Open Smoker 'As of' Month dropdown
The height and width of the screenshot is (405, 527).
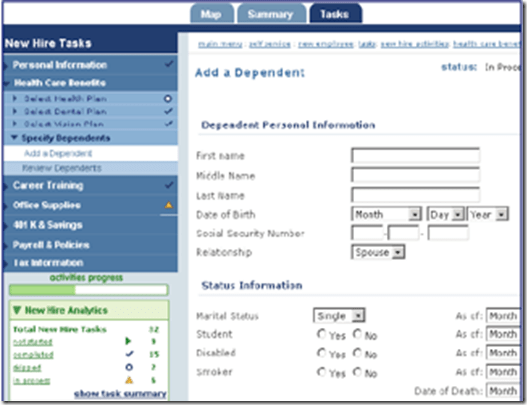503,372
